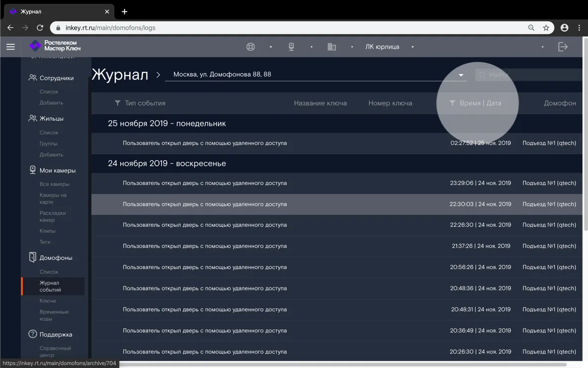Open Временные коды in sidebar
Viewport: 588px width, 368px height.
54,315
